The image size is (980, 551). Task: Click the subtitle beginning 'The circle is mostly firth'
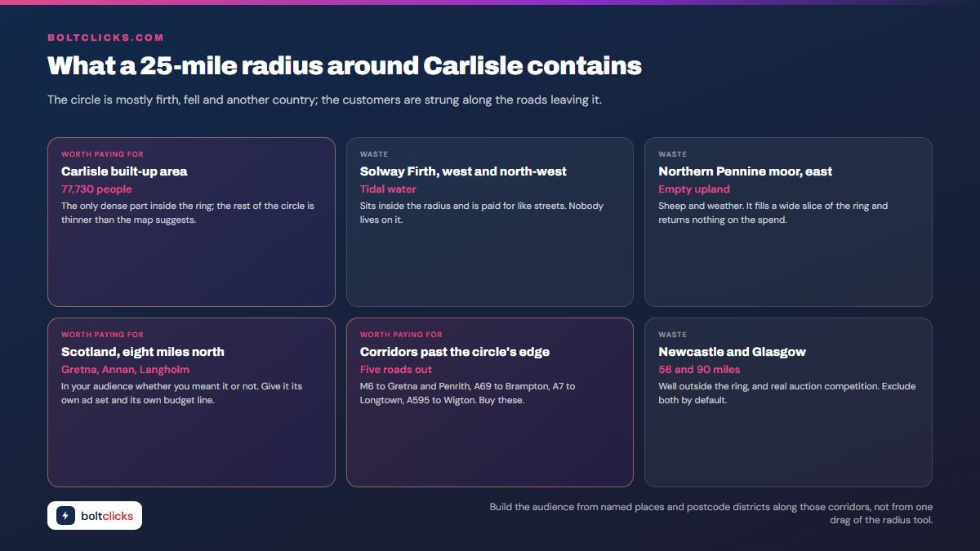coord(324,100)
